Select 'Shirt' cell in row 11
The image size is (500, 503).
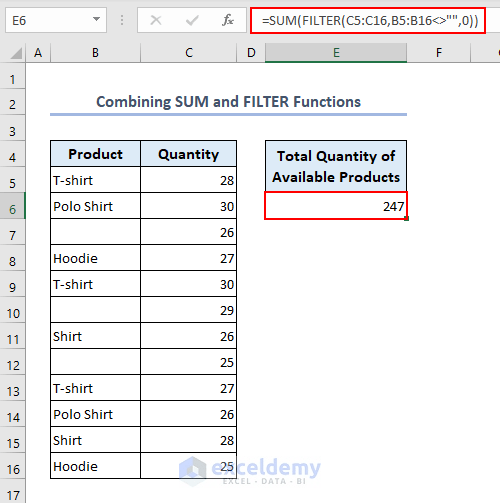(x=95, y=336)
